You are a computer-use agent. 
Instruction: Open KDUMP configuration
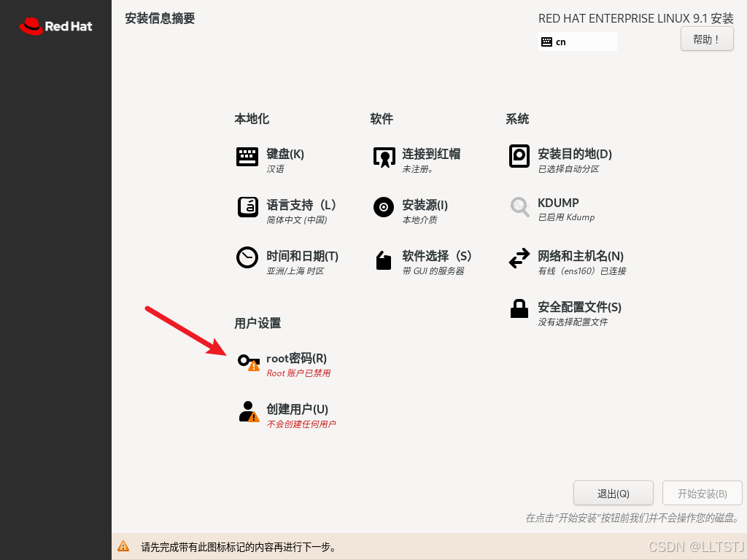coord(558,203)
